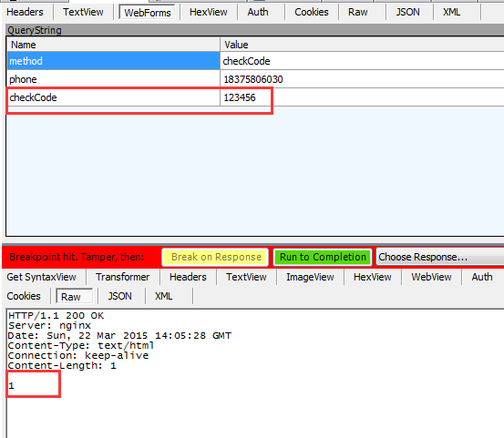Screen dimensions: 504x438
Task: Click the Server: nginx header line
Action: click(49, 326)
